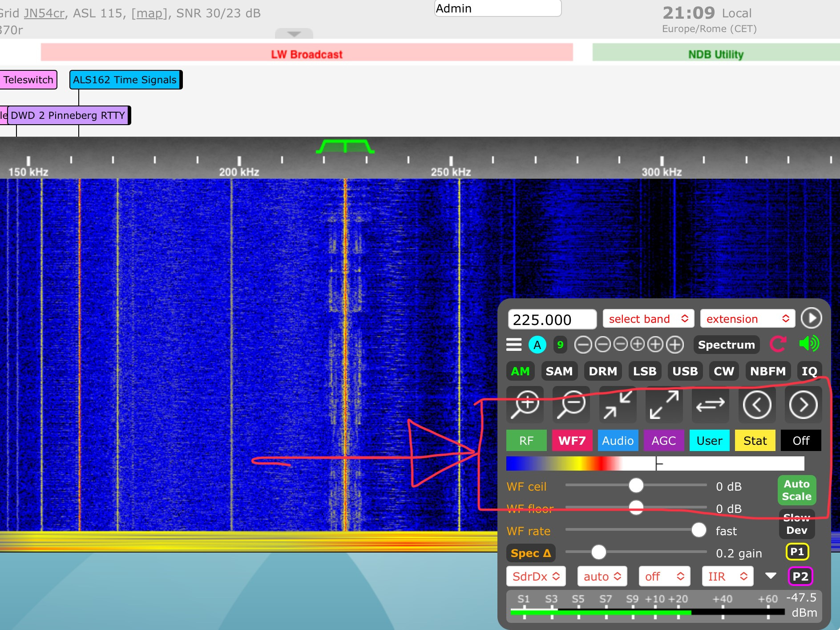Viewport: 840px width, 630px height.
Task: Select SAM demodulation mode
Action: coord(559,371)
